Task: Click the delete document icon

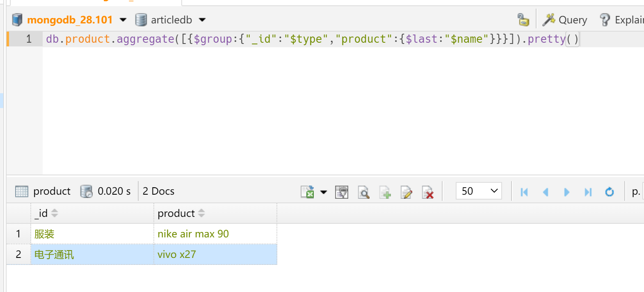Action: [x=427, y=192]
